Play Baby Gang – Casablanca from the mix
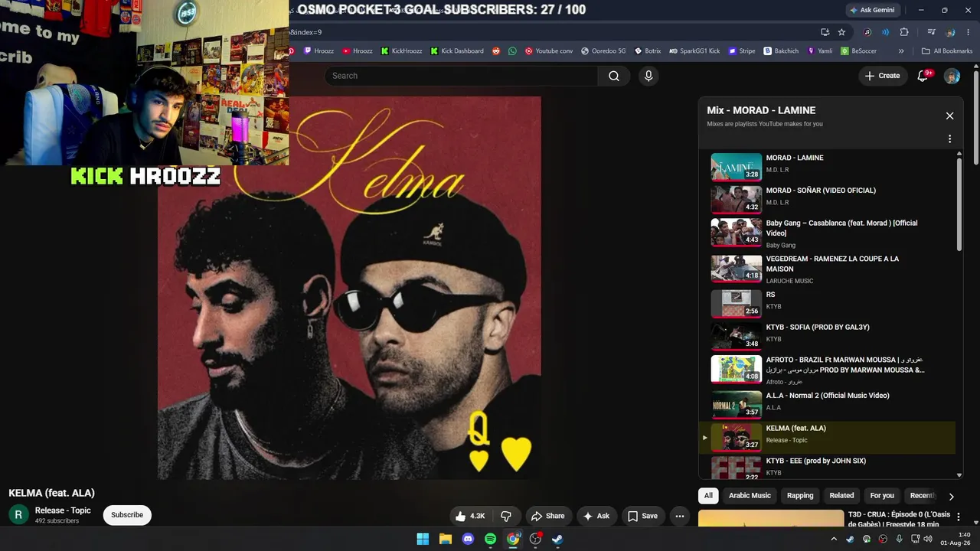980x551 pixels. pyautogui.click(x=827, y=233)
